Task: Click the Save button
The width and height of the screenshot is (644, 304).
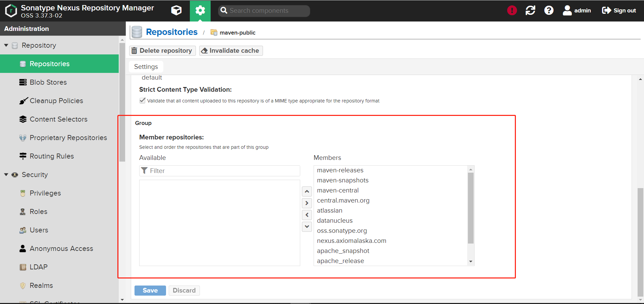Action: click(150, 291)
